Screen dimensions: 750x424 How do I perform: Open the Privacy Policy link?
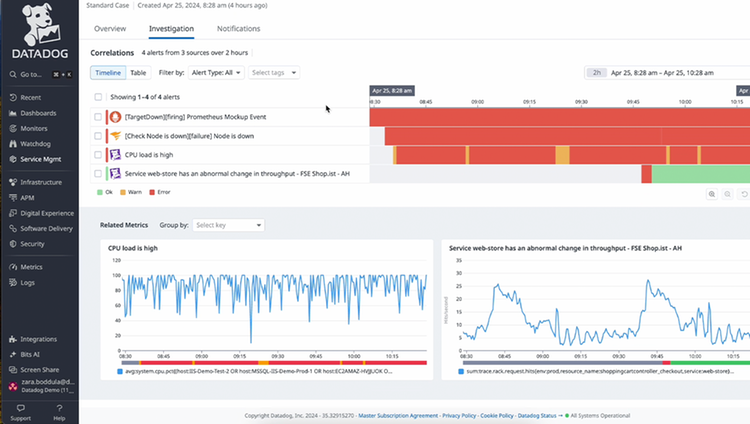459,415
